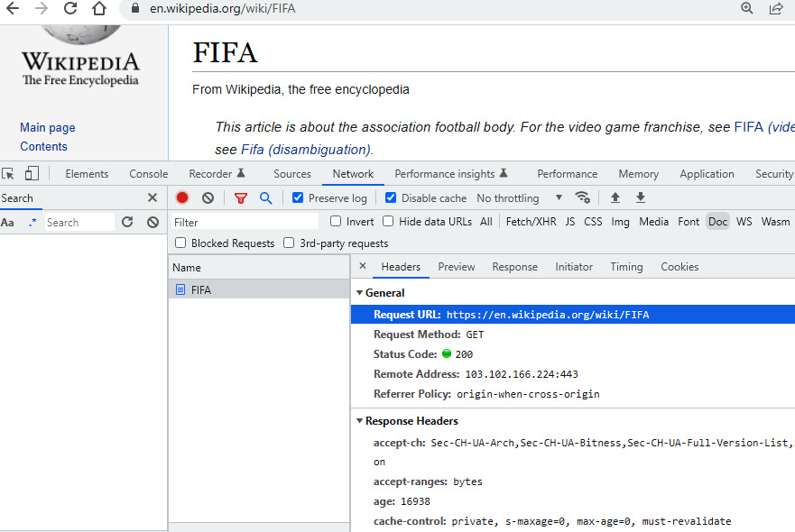The height and width of the screenshot is (532, 795).
Task: Filter requests by Fetch/XHR
Action: click(531, 222)
